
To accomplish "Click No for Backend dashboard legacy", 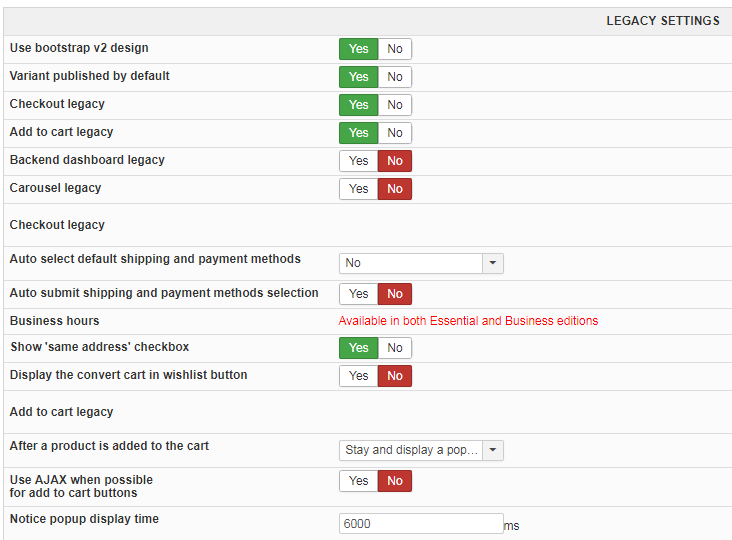I will point(395,161).
